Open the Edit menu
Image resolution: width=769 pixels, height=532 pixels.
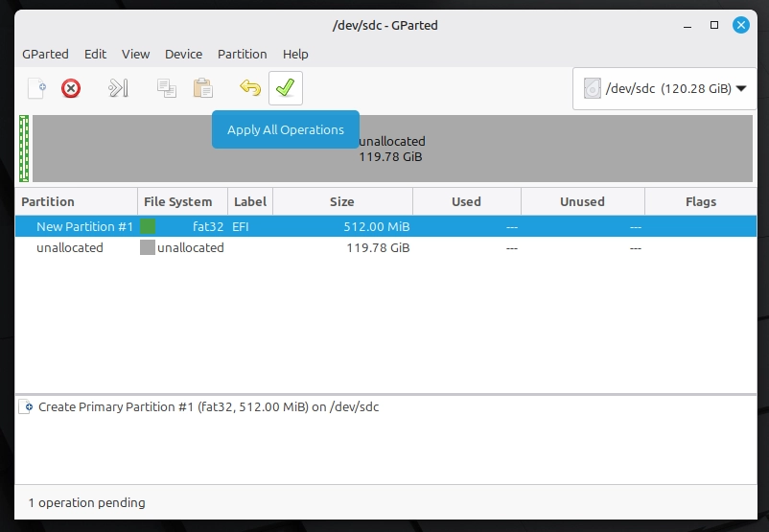95,54
